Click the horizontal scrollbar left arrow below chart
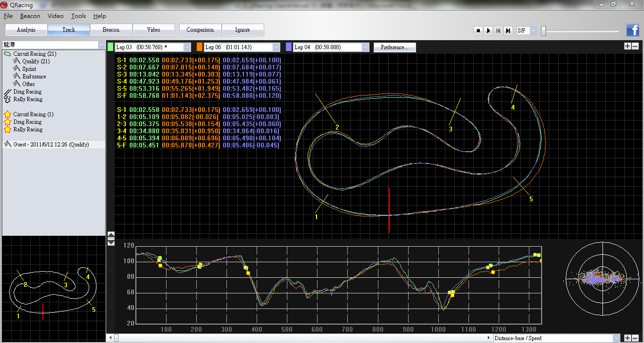This screenshot has height=343, width=644. tap(111, 338)
